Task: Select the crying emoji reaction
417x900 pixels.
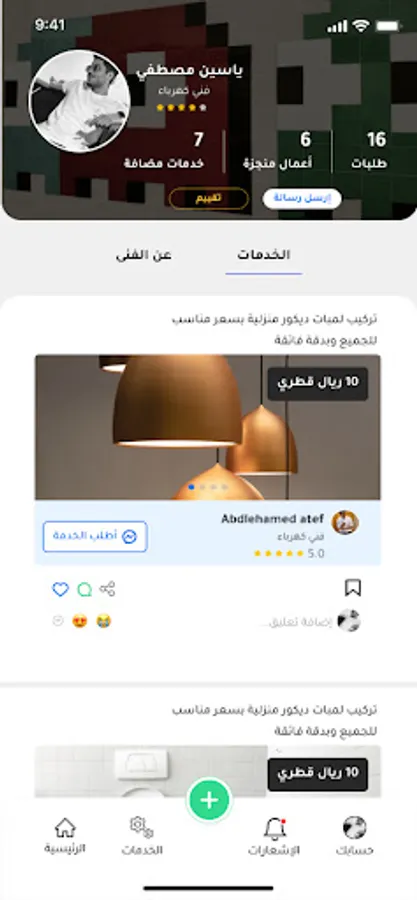Action: (103, 621)
